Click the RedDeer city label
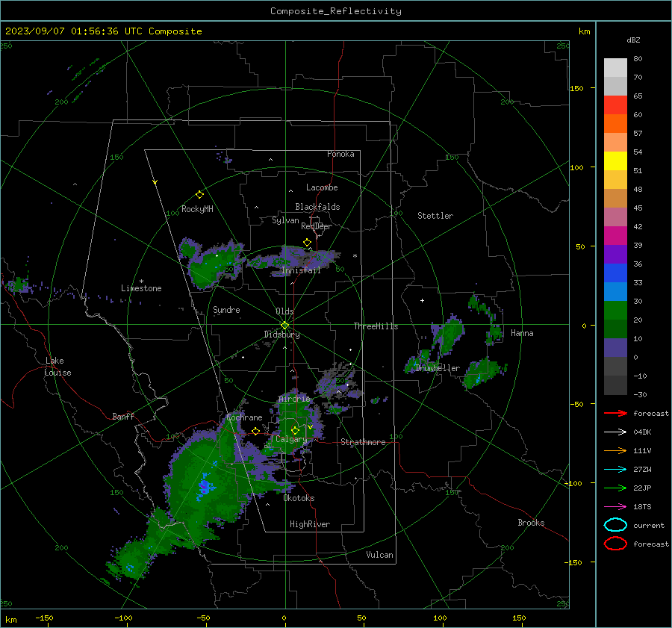The height and width of the screenshot is (628, 672). pyautogui.click(x=317, y=226)
